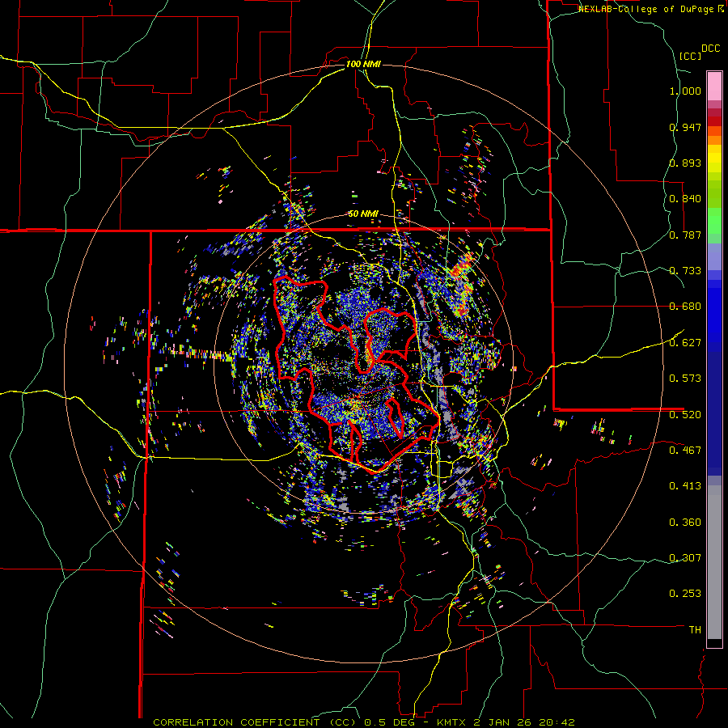
Task: Click the 0.307 legend value
Action: click(x=685, y=557)
